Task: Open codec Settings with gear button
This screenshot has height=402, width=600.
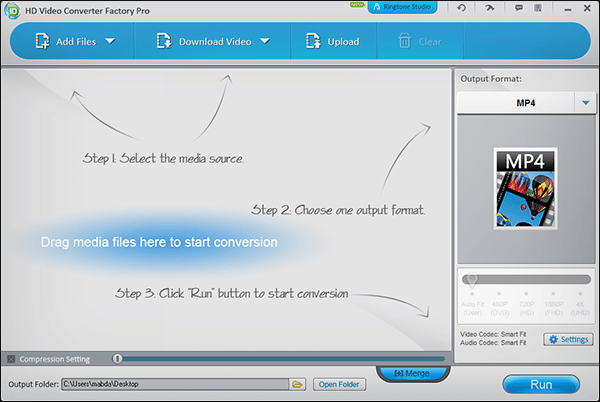Action: pos(567,340)
